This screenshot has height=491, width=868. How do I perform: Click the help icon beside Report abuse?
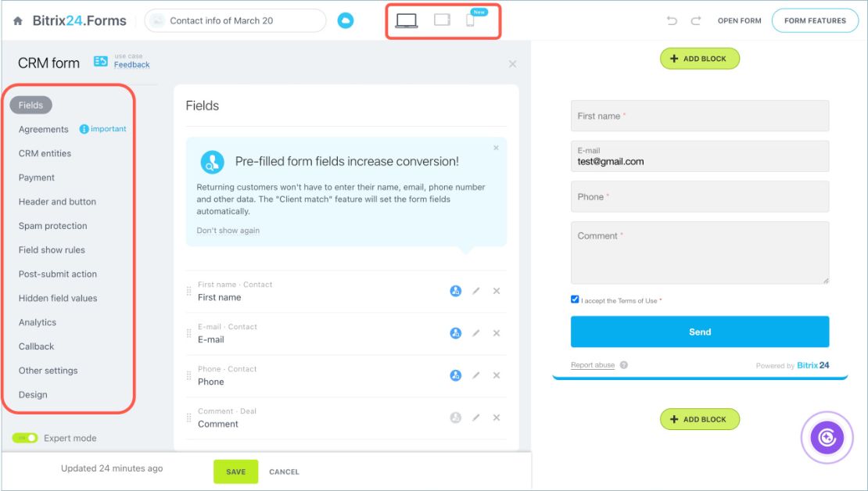click(624, 365)
